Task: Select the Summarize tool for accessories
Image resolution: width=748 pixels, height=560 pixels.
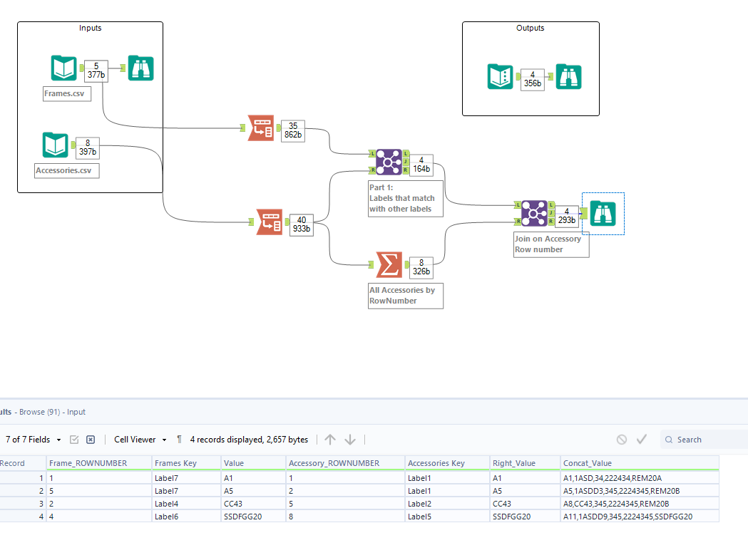Action: tap(388, 264)
